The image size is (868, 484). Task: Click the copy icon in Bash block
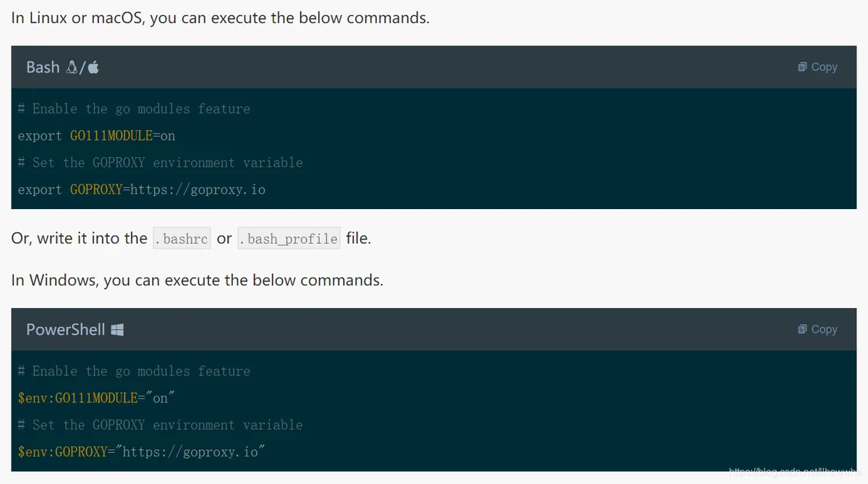point(802,67)
